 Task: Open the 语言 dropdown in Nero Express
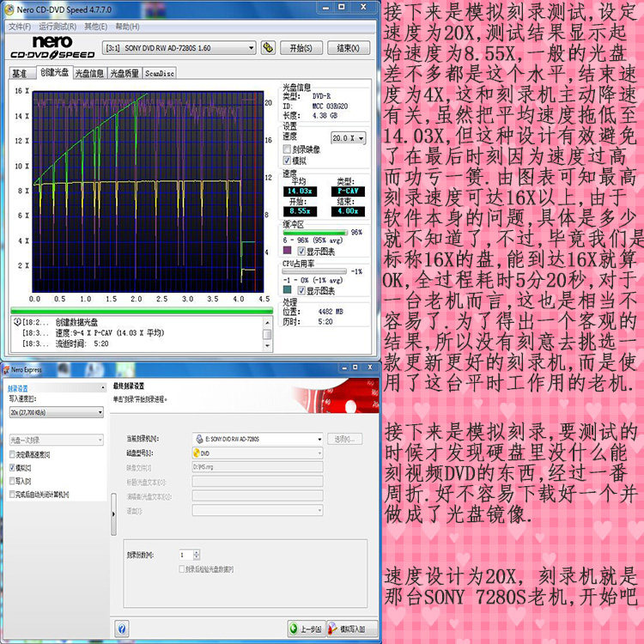click(x=258, y=511)
